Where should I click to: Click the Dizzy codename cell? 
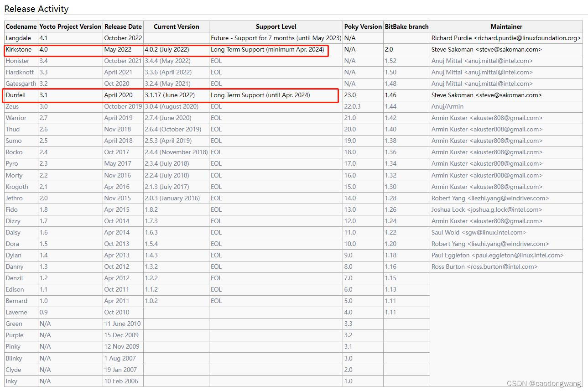(x=21, y=221)
